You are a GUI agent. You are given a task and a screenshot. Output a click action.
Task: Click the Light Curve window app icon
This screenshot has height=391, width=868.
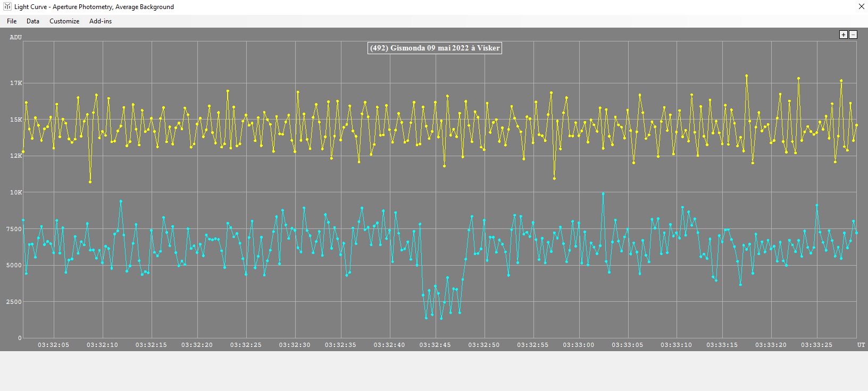7,7
